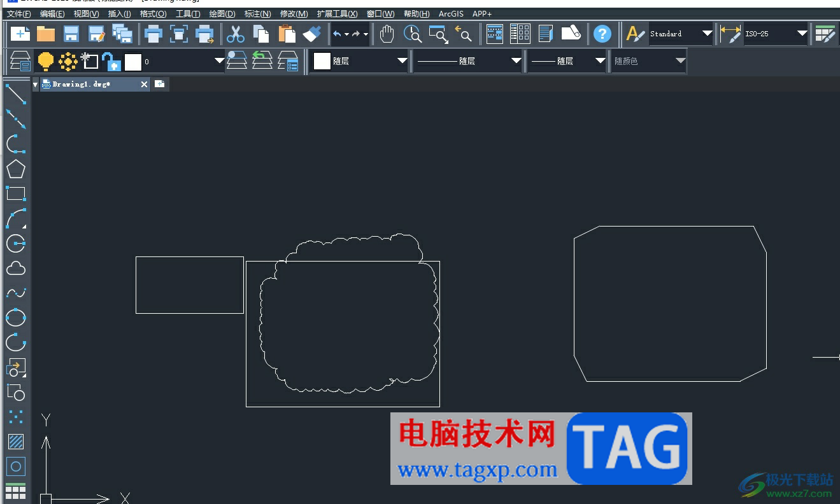The image size is (840, 504).
Task: Cut selected objects with scissors icon
Action: pyautogui.click(x=236, y=34)
